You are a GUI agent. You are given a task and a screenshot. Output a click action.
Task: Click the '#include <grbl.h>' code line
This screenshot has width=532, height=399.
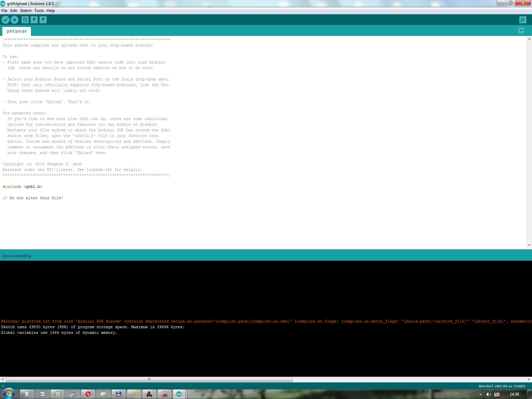pyautogui.click(x=23, y=187)
